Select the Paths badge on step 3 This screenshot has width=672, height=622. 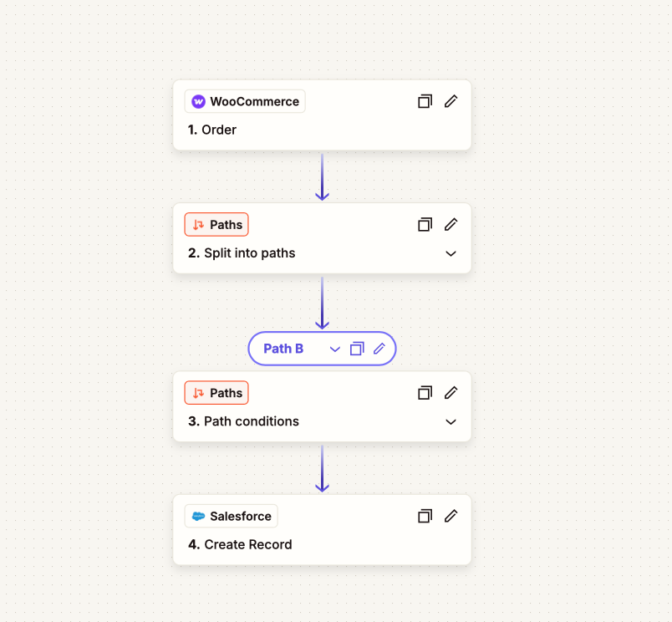point(216,393)
